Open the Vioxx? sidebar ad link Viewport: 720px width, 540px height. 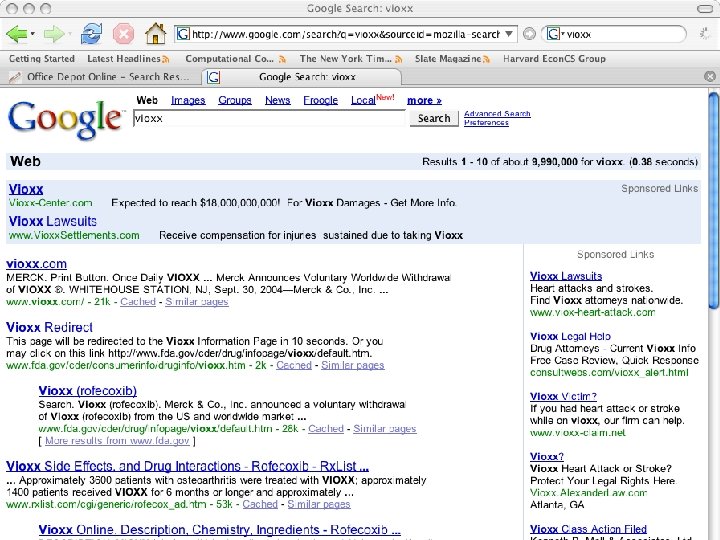547,456
